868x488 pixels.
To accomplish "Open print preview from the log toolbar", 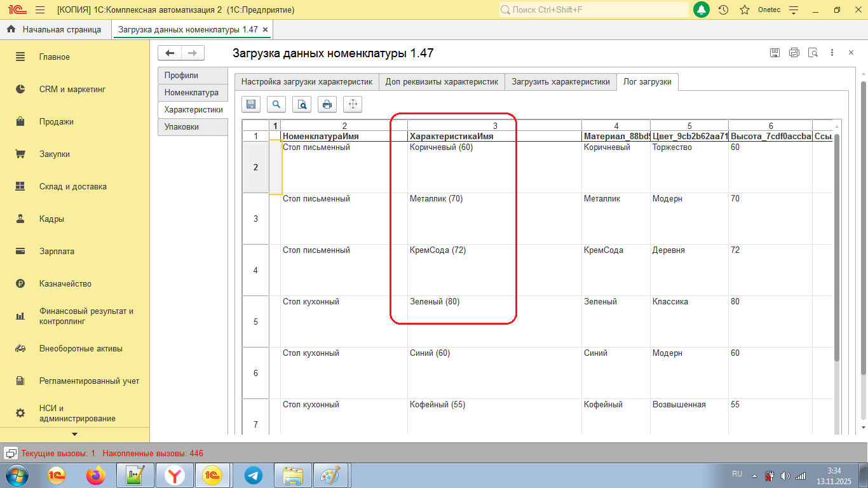I will click(302, 104).
